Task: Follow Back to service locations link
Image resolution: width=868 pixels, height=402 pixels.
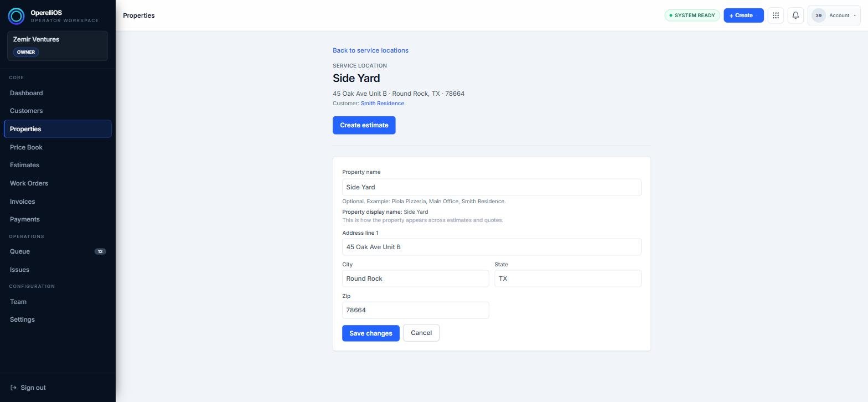Action: [x=370, y=50]
